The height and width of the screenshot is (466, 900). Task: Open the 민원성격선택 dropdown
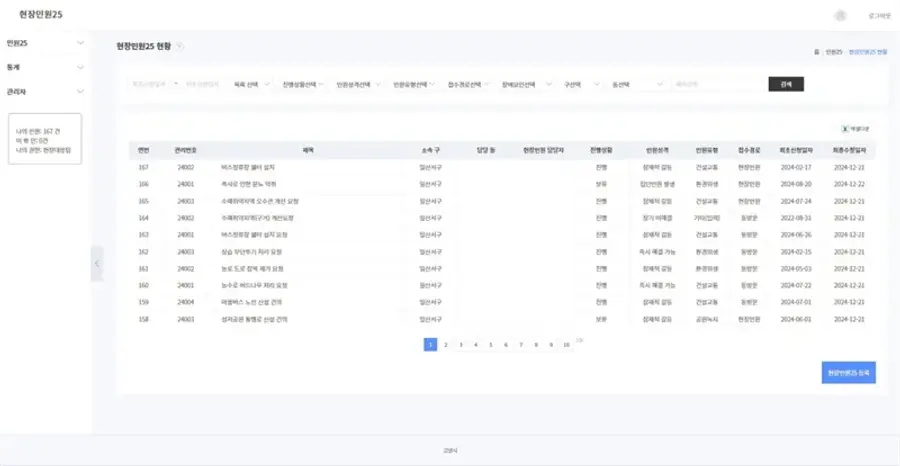click(358, 84)
